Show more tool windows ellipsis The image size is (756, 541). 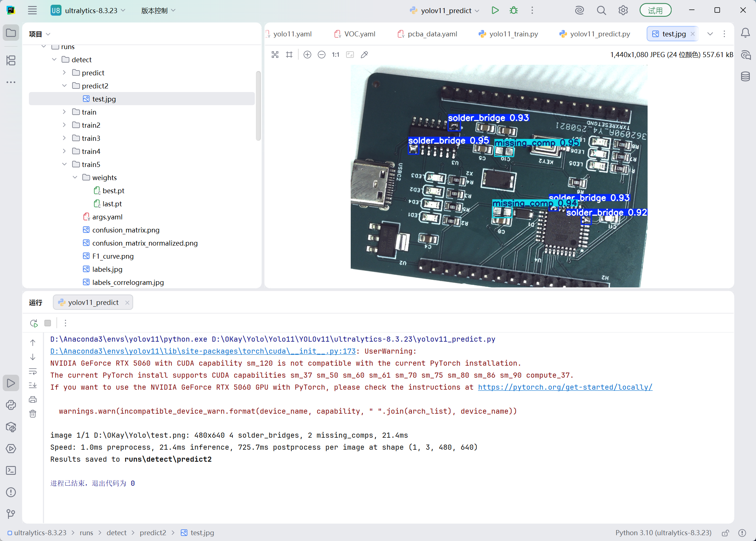tap(11, 82)
